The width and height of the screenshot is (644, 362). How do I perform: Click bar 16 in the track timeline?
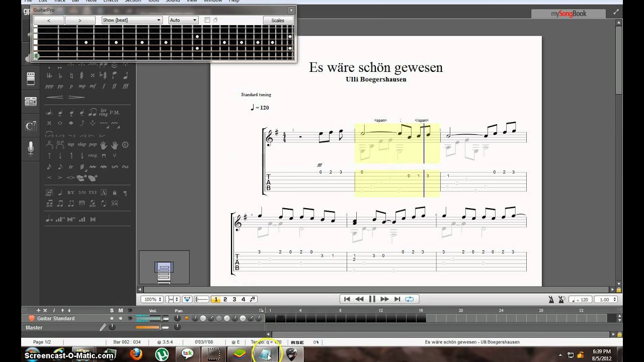pyautogui.click(x=421, y=318)
